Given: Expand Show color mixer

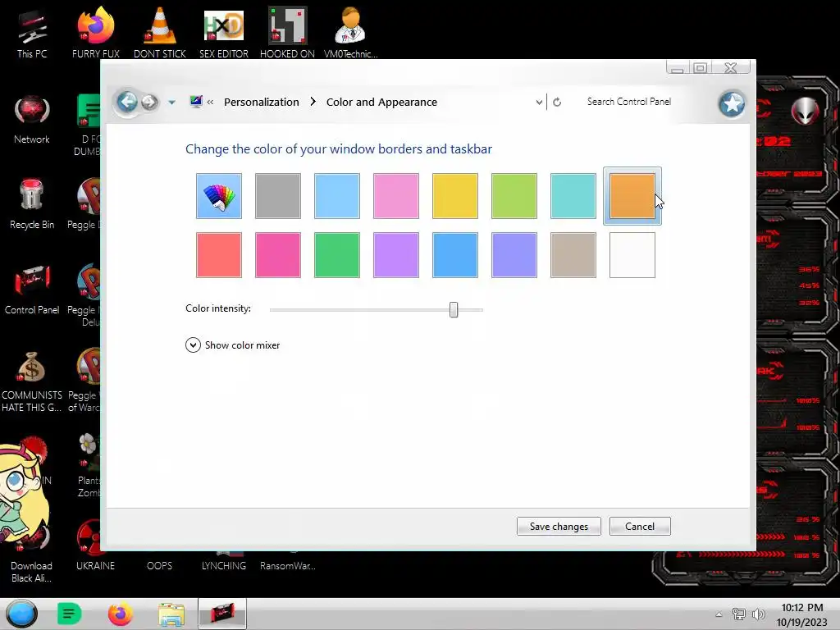Looking at the screenshot, I should point(232,345).
